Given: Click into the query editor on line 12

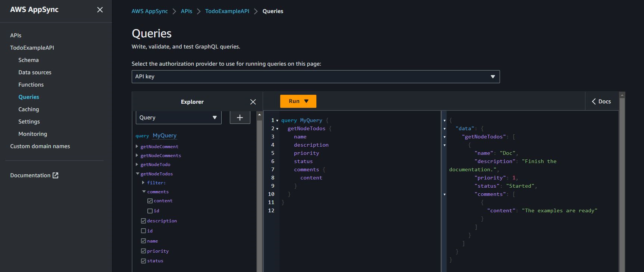Looking at the screenshot, I should [x=336, y=210].
